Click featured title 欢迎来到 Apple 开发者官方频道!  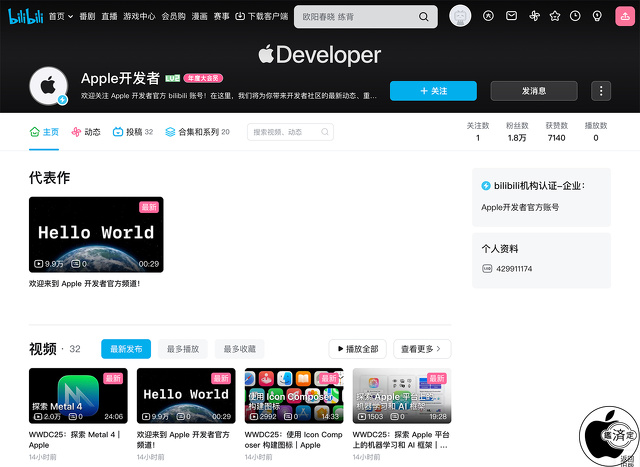84,283
